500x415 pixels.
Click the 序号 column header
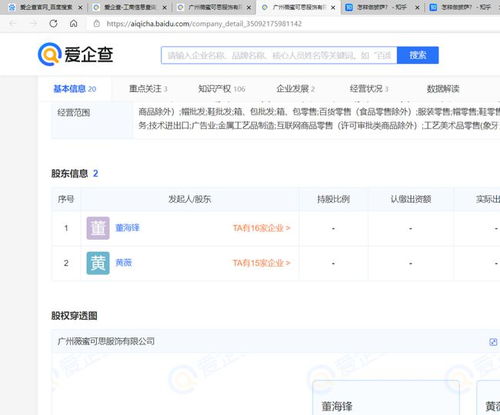[x=66, y=199]
